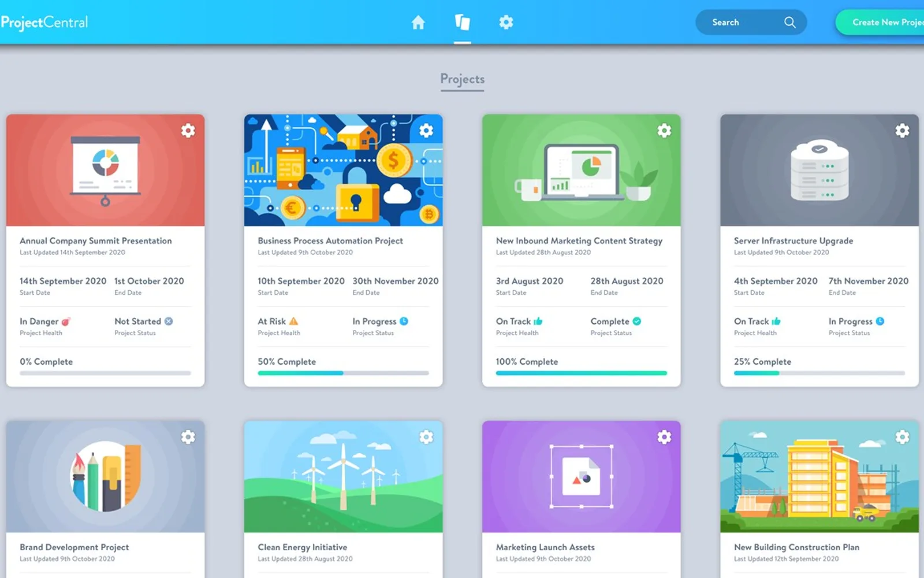This screenshot has height=578, width=924.
Task: Click Business Process Automation In Progress clock icon
Action: tap(404, 321)
